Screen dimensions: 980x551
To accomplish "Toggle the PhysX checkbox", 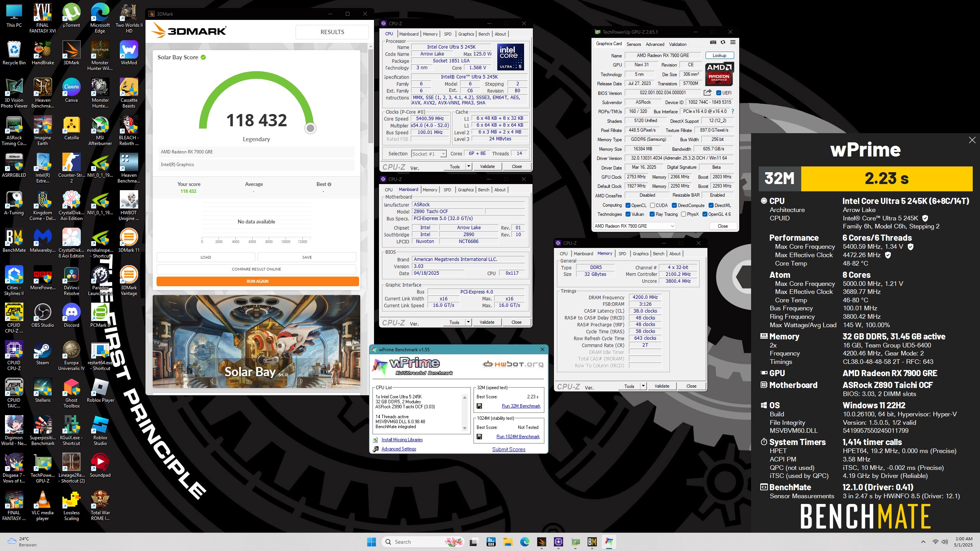I will click(x=683, y=214).
